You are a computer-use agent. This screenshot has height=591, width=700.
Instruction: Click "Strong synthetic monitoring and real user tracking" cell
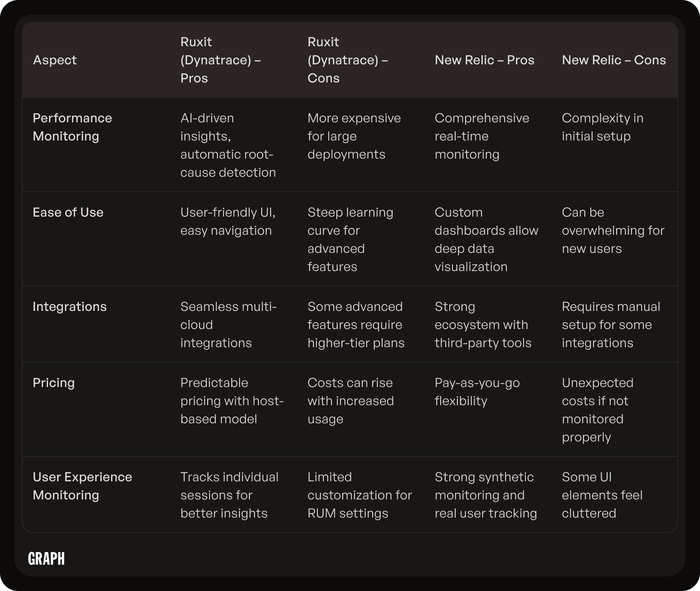486,495
